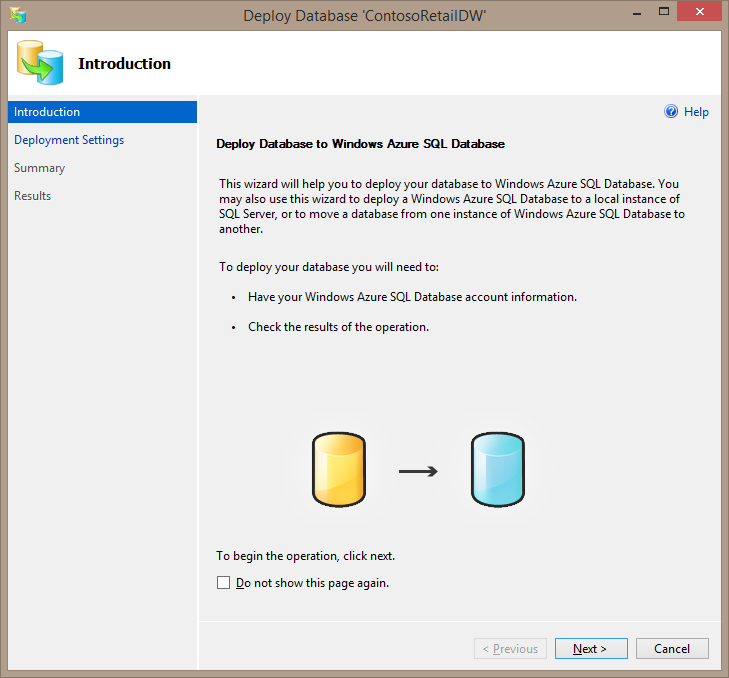Open the Help link text
729x678 pixels.
pos(696,112)
